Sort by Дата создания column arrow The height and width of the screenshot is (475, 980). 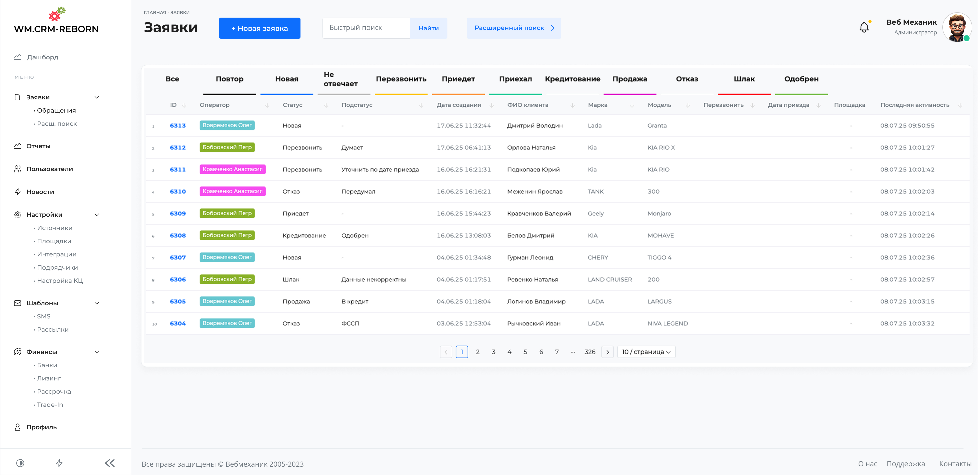pos(491,105)
